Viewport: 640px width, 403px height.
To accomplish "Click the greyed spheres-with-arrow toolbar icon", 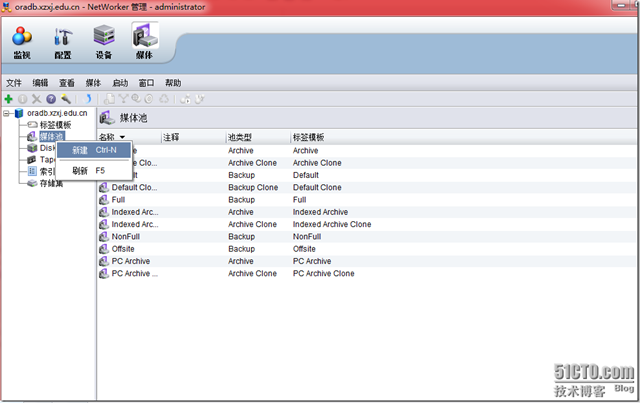I will [x=185, y=99].
